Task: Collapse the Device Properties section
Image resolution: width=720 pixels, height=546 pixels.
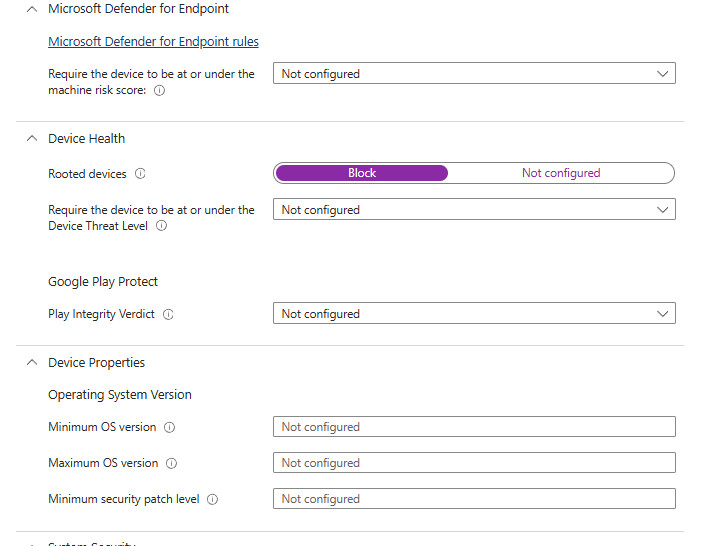Action: click(x=31, y=363)
